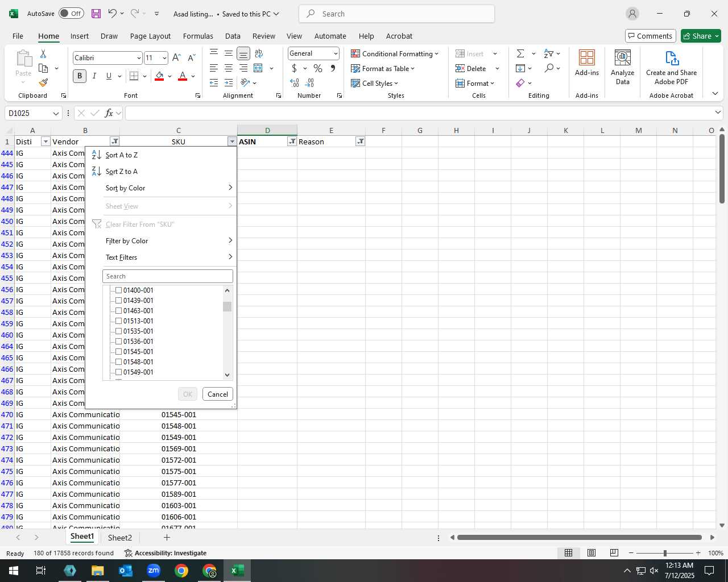Image resolution: width=728 pixels, height=582 pixels.
Task: Click the Format as Table button
Action: tap(383, 68)
